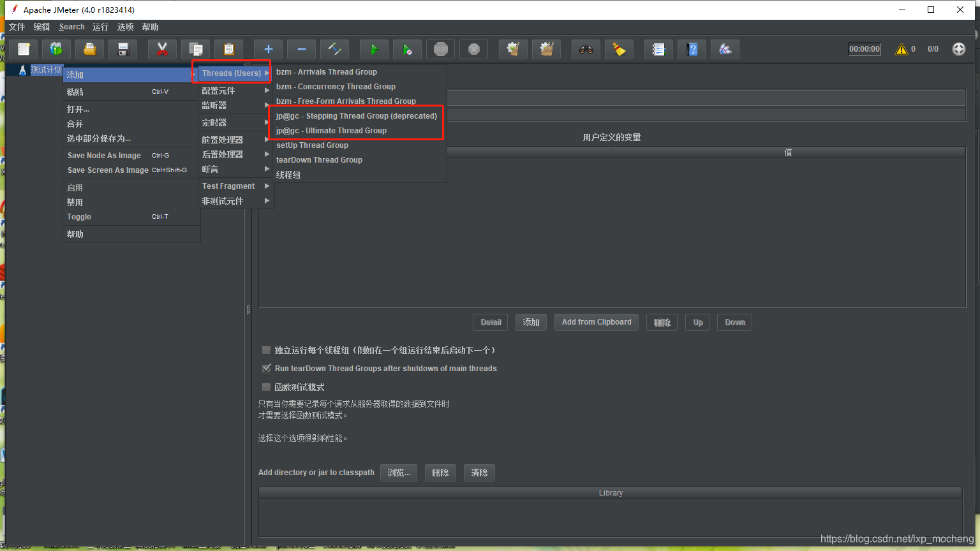Select 粘贴 in context menu
Viewport: 980px width, 551px height.
tap(131, 92)
